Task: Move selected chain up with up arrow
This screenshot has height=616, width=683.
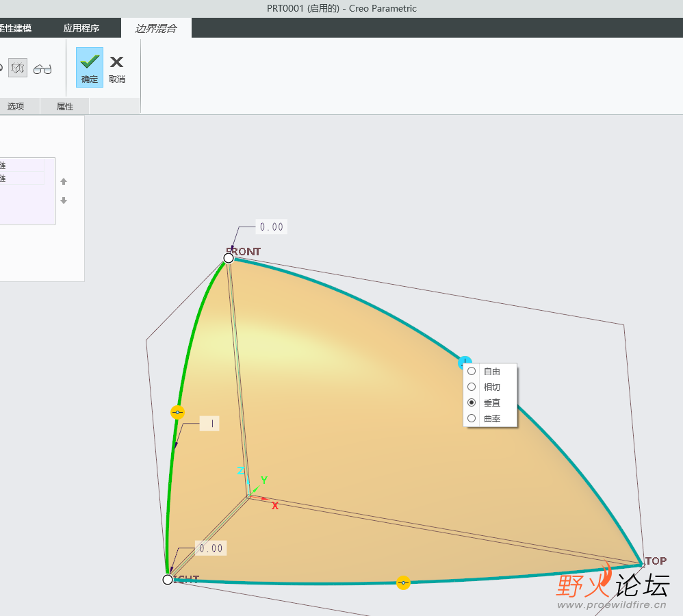Action: coord(64,181)
